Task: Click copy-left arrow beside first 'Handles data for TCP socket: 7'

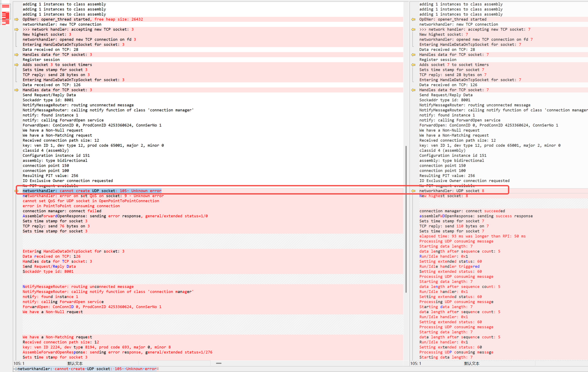Action: point(413,55)
